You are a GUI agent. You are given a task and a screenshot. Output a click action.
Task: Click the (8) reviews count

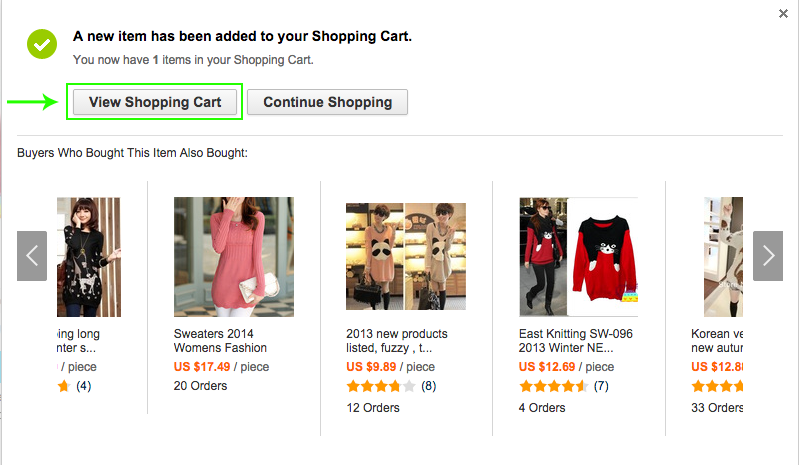[428, 386]
